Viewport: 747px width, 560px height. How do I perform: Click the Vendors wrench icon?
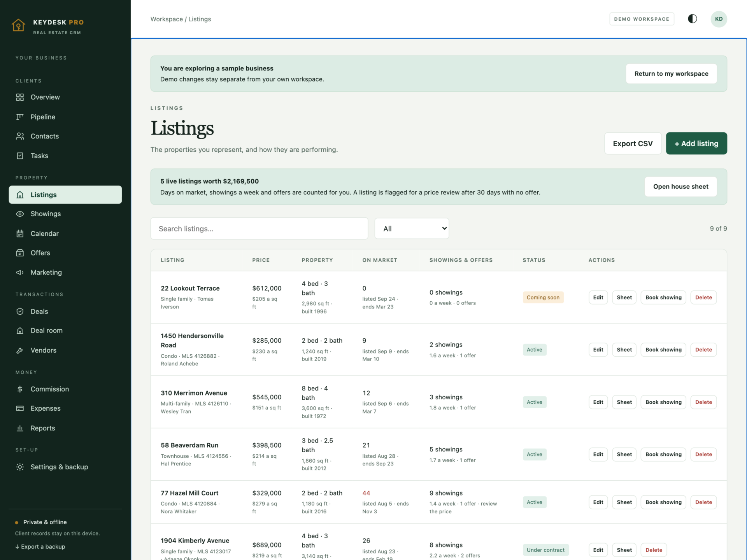20,350
